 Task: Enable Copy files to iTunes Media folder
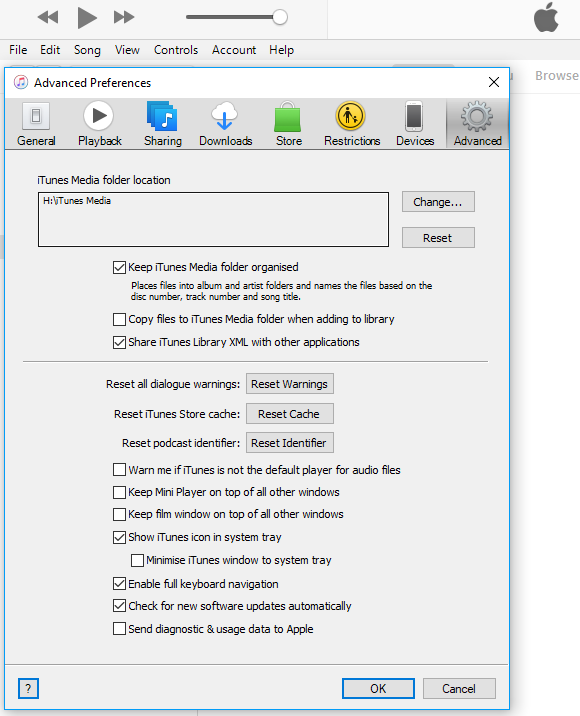[x=119, y=319]
